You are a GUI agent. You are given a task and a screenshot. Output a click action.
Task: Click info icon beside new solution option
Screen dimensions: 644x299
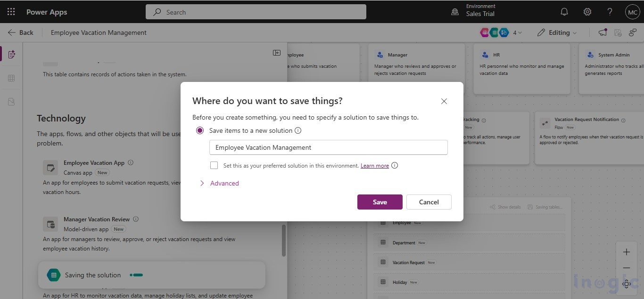[298, 130]
